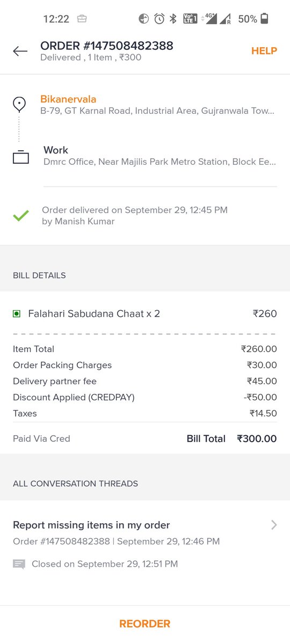Tap the Delivery partner fee row
The width and height of the screenshot is (290, 644).
145,381
